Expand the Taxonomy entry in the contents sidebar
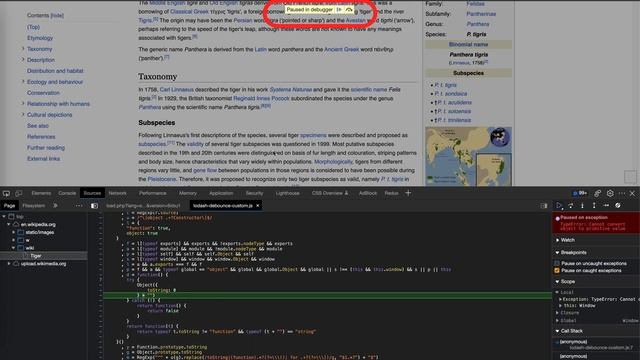Viewport: 640px width, 360px height. click(x=23, y=49)
